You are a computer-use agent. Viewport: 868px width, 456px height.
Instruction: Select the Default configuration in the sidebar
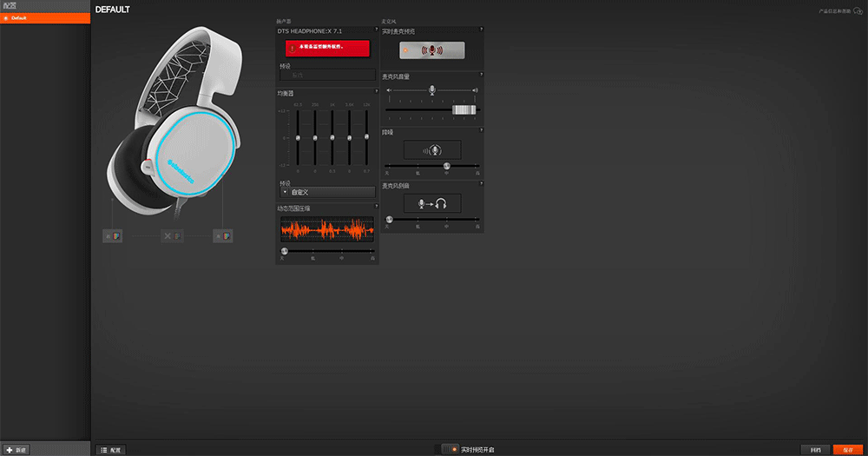pos(45,18)
